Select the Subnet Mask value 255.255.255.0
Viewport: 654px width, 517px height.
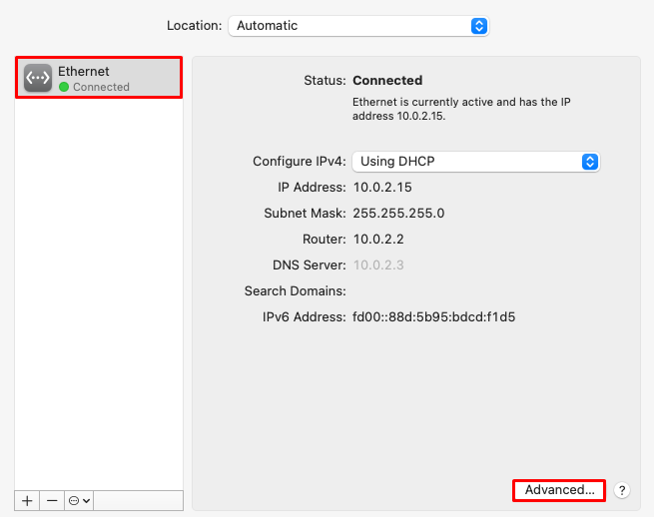pyautogui.click(x=399, y=213)
